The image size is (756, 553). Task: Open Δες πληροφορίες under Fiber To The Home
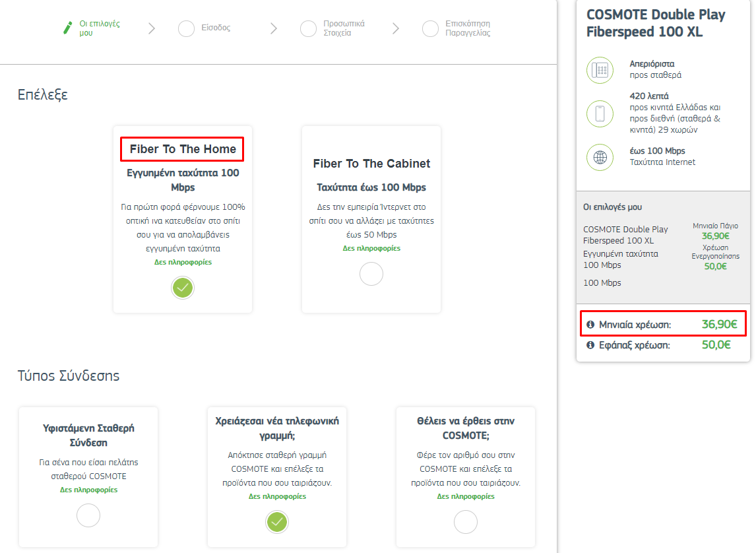tap(183, 262)
